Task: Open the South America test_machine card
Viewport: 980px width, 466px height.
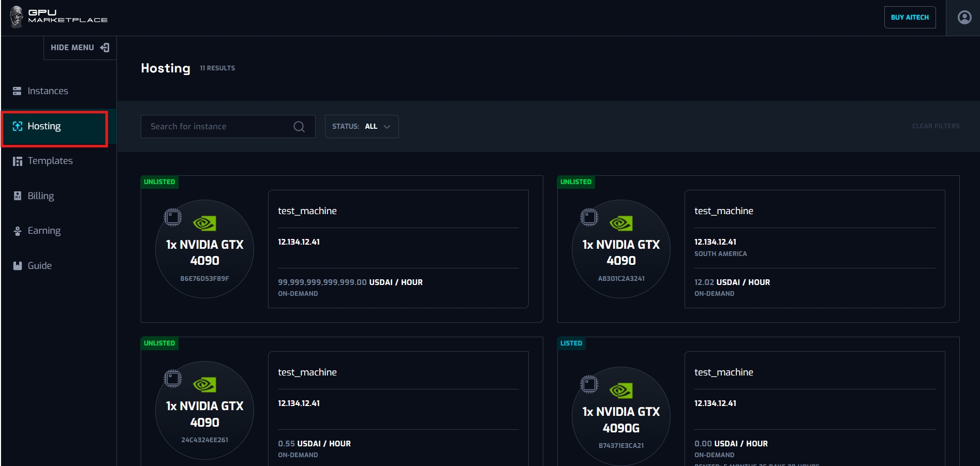Action: pos(814,248)
